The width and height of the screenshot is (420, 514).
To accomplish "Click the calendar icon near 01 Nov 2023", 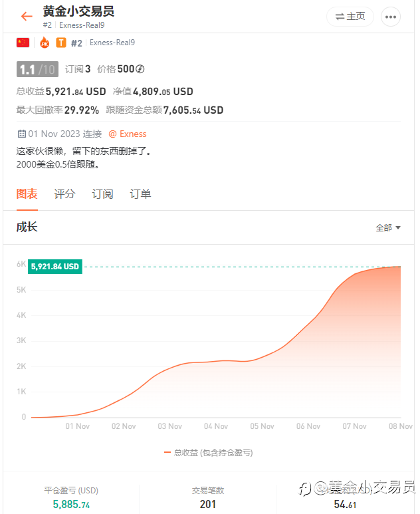I will 22,134.
